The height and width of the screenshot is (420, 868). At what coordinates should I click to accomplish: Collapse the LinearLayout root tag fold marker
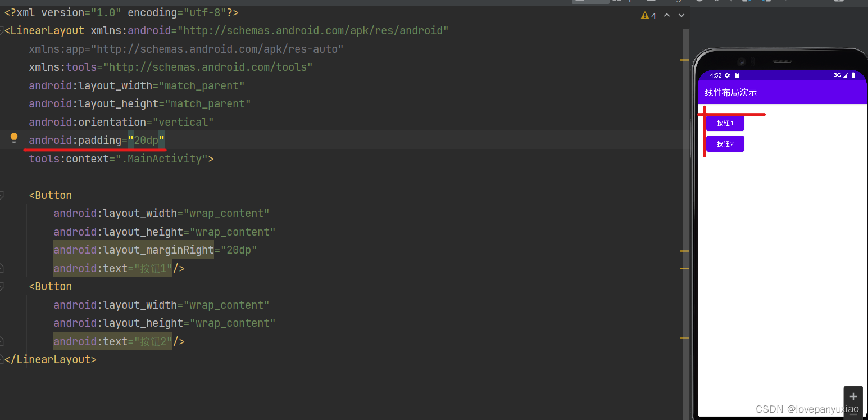click(x=2, y=31)
